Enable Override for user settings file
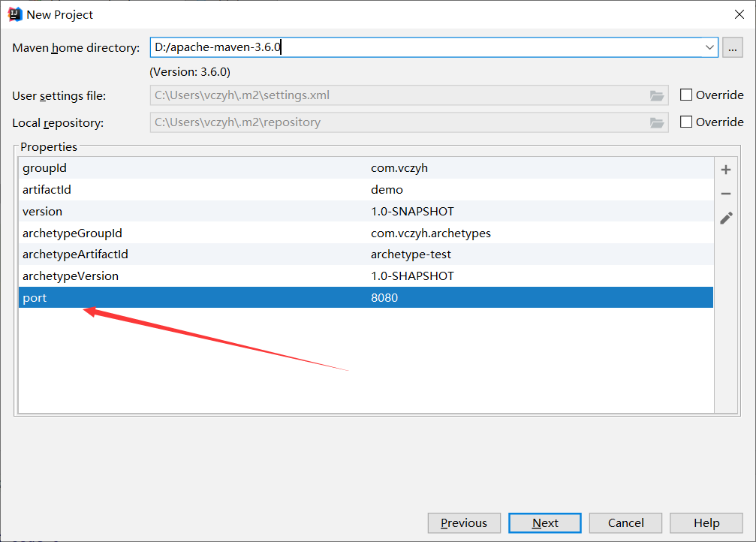756x542 pixels. pos(685,95)
